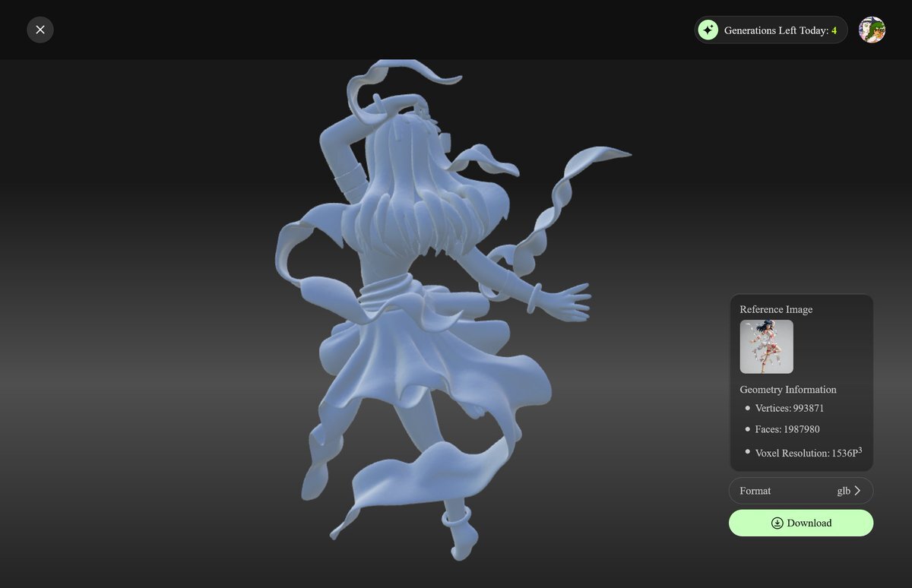
Task: Open the user profile avatar
Action: tap(872, 30)
